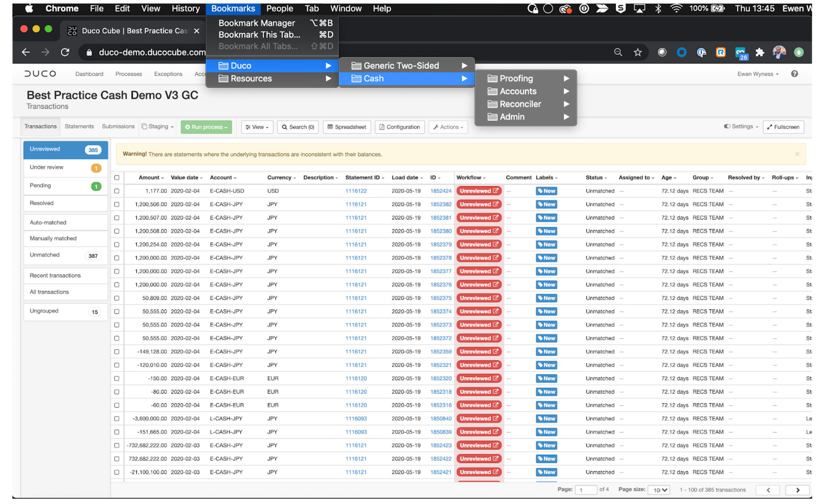Click the Chrome profile avatar
This screenshot has height=504, width=822.
[x=779, y=52]
